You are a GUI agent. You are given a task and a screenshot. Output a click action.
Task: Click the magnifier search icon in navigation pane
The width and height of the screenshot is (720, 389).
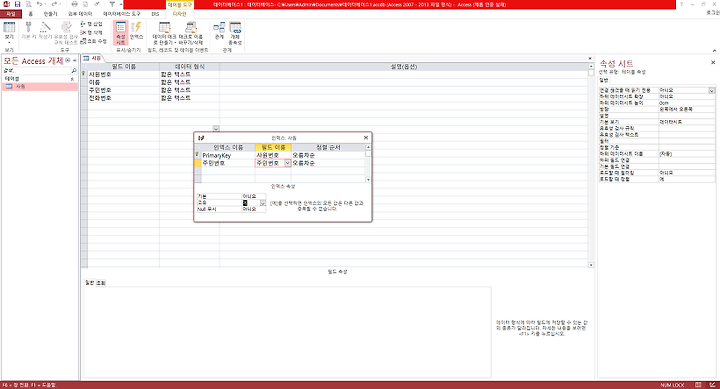pos(74,71)
